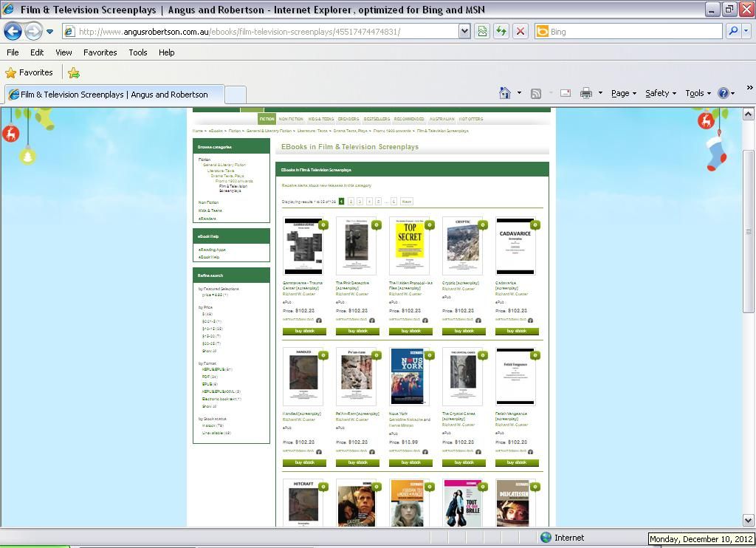Click the RSS feeds icon
Screen dimensions: 756x548
[536, 94]
